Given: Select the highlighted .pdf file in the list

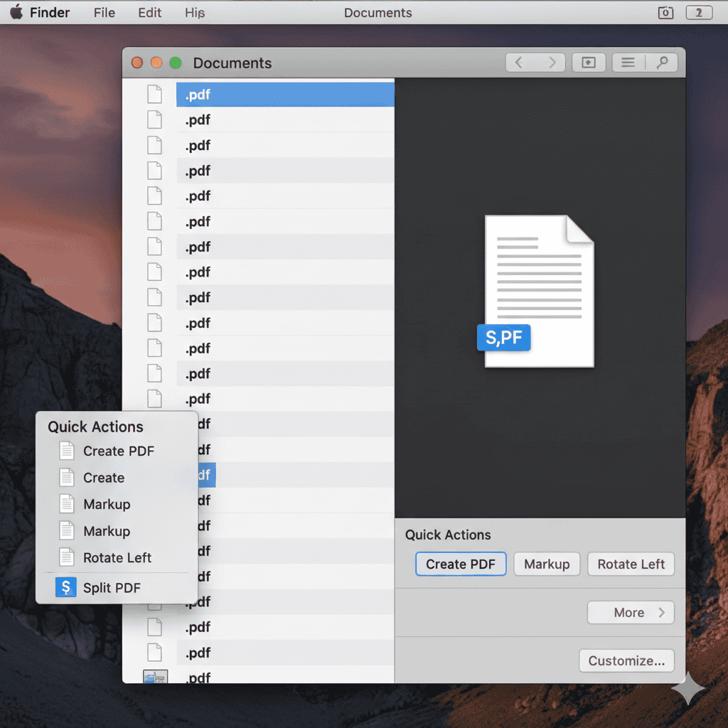Looking at the screenshot, I should [284, 94].
